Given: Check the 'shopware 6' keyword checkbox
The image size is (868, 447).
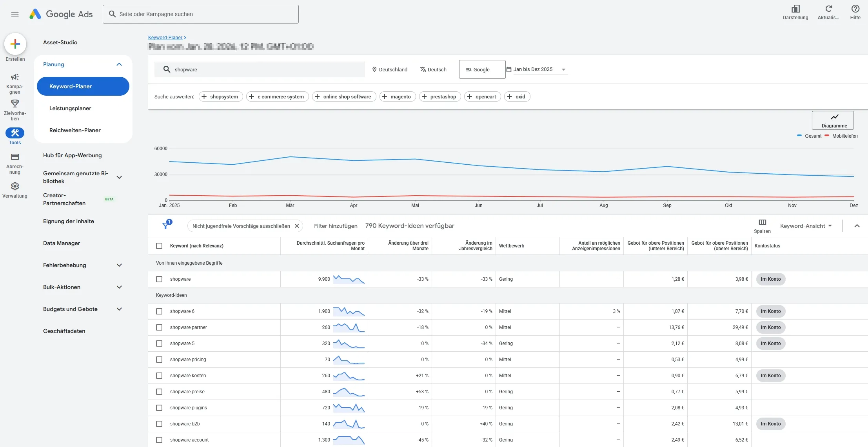Looking at the screenshot, I should (x=159, y=311).
